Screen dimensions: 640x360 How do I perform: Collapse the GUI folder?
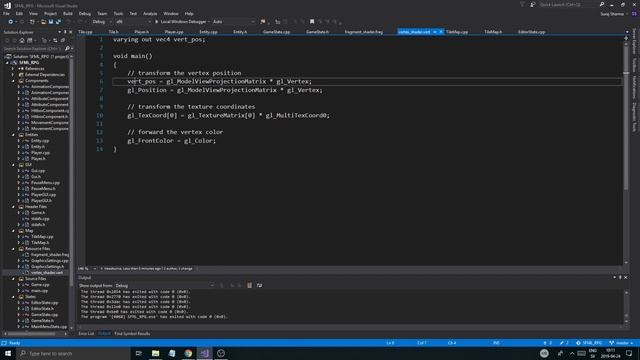tap(13, 164)
